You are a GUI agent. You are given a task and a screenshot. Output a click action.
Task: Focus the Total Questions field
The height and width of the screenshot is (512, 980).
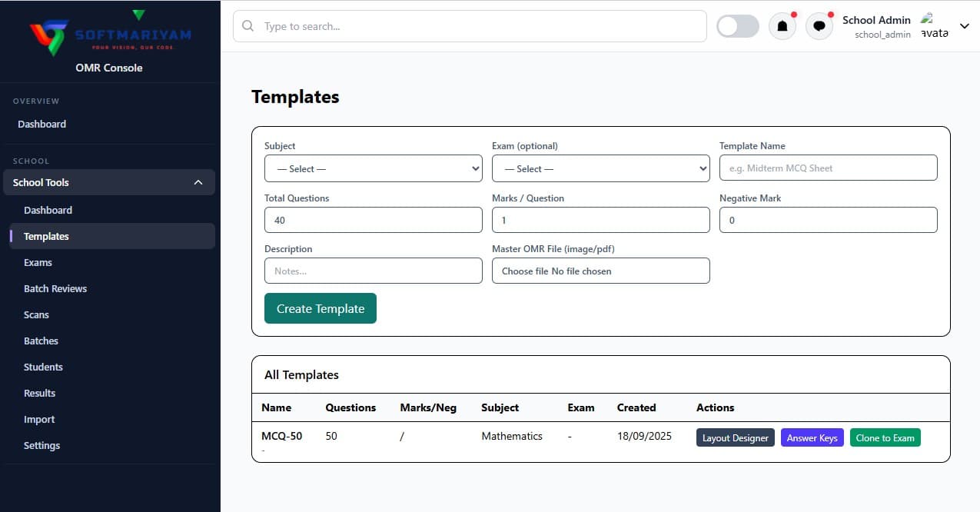[373, 220]
